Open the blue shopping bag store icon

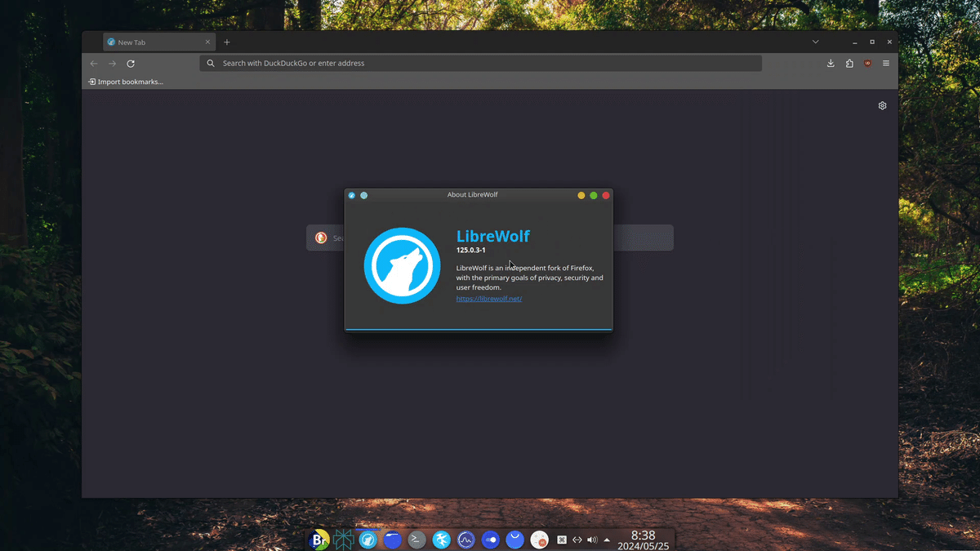pos(514,540)
